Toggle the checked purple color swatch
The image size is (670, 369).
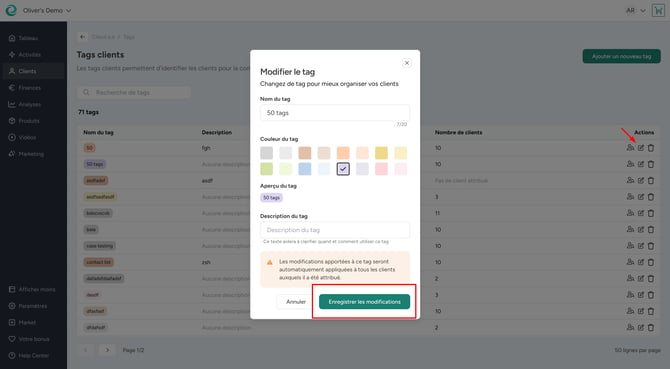(x=343, y=169)
